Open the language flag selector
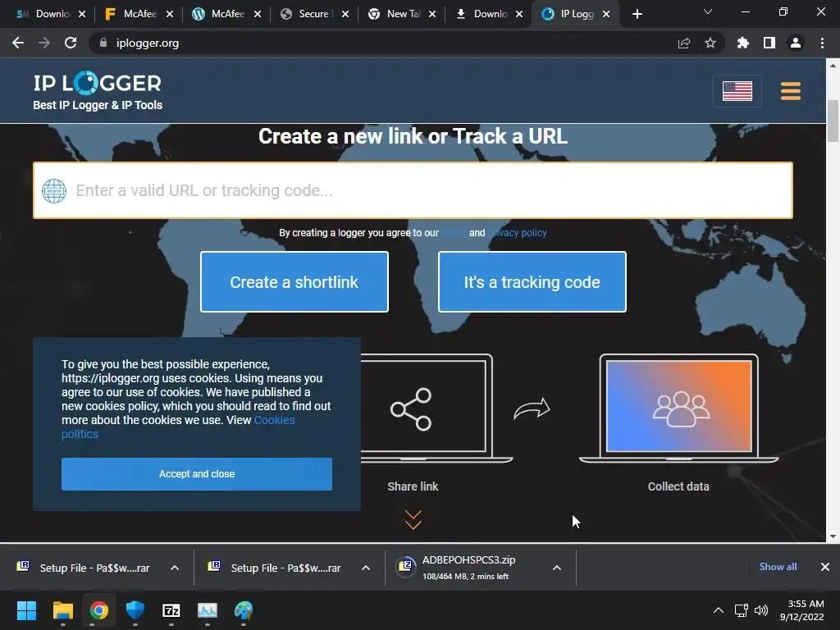 pos(737,91)
